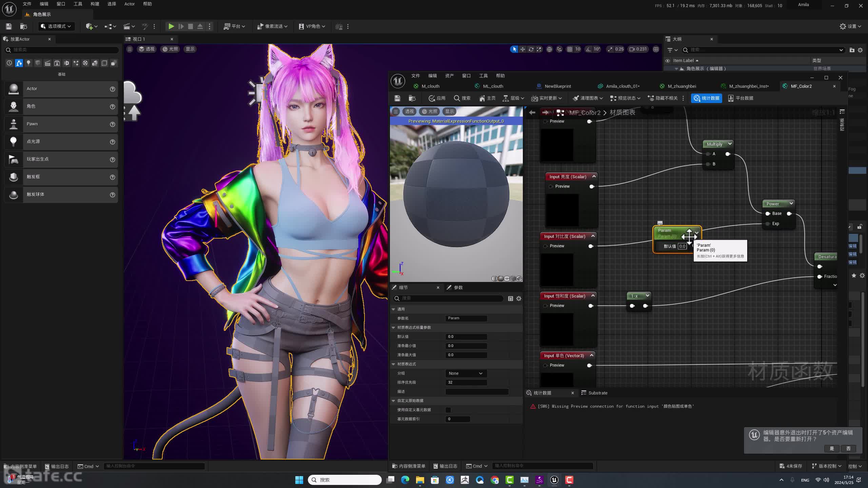Switch to M_clouth tab

click(x=430, y=86)
